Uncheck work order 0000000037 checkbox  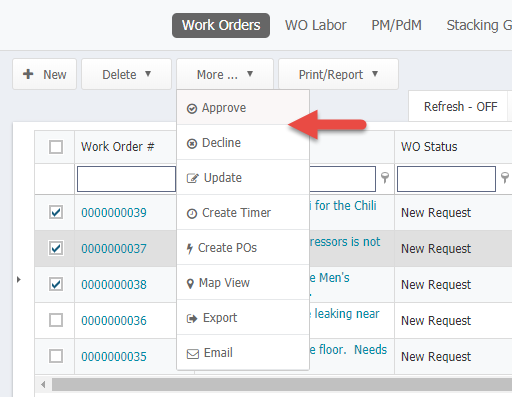tap(56, 248)
